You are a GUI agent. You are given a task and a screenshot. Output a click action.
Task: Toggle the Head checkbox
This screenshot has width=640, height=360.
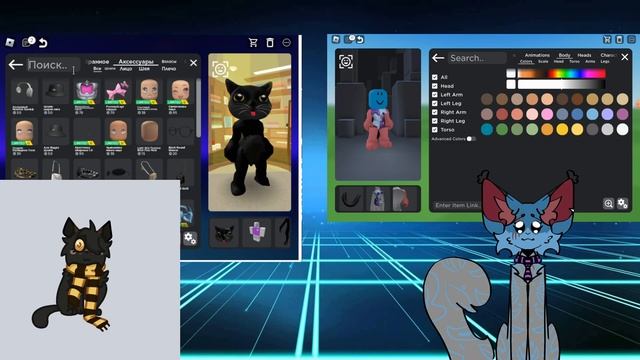coord(435,86)
